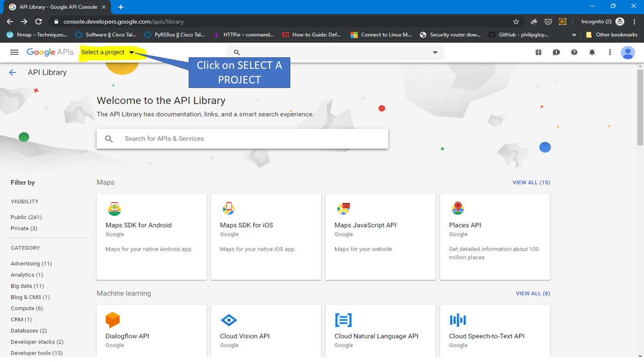
Task: Click the Incognito (2) indicator
Action: tap(602, 22)
